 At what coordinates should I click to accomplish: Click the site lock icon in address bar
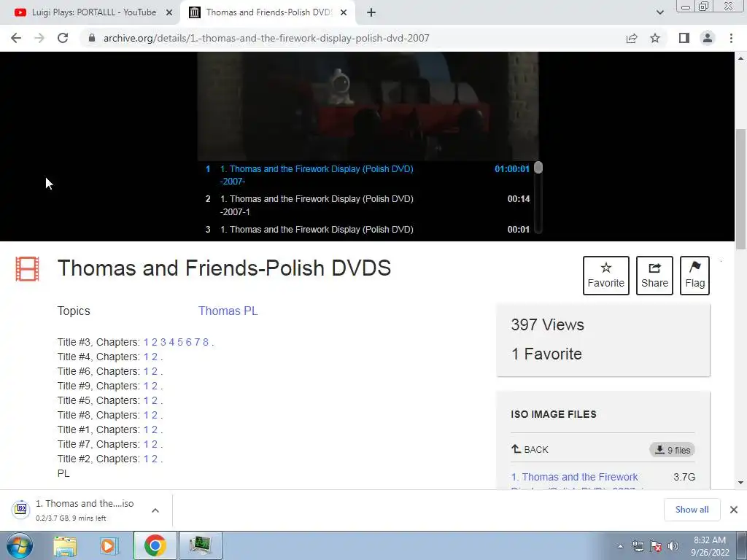(92, 38)
